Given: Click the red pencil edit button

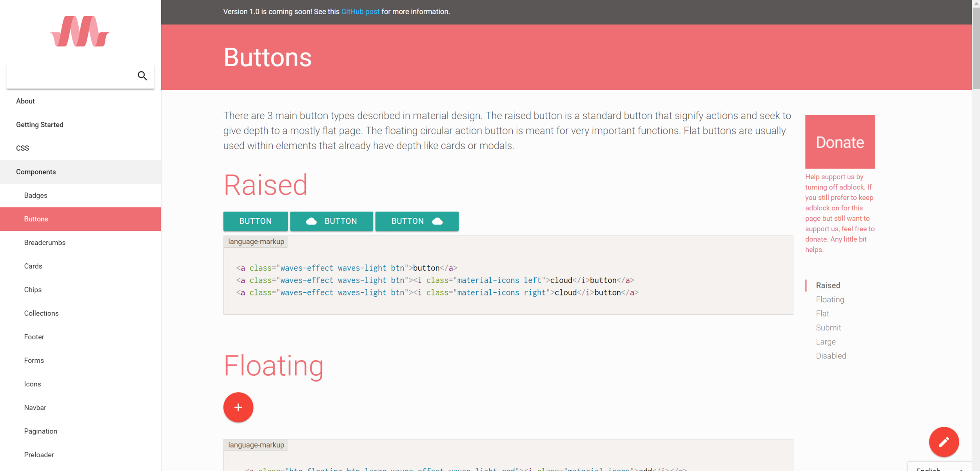Looking at the screenshot, I should pos(944,442).
